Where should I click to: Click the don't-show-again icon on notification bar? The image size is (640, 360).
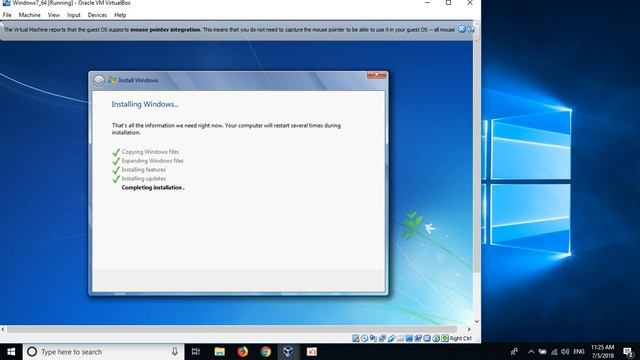[471, 29]
